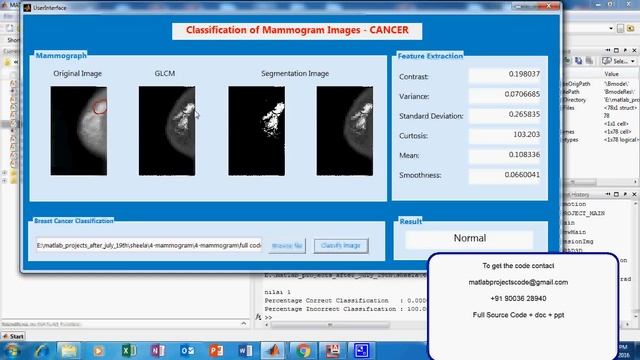Click the up-one-folder icon in MATLAB toolbar

coord(631,29)
